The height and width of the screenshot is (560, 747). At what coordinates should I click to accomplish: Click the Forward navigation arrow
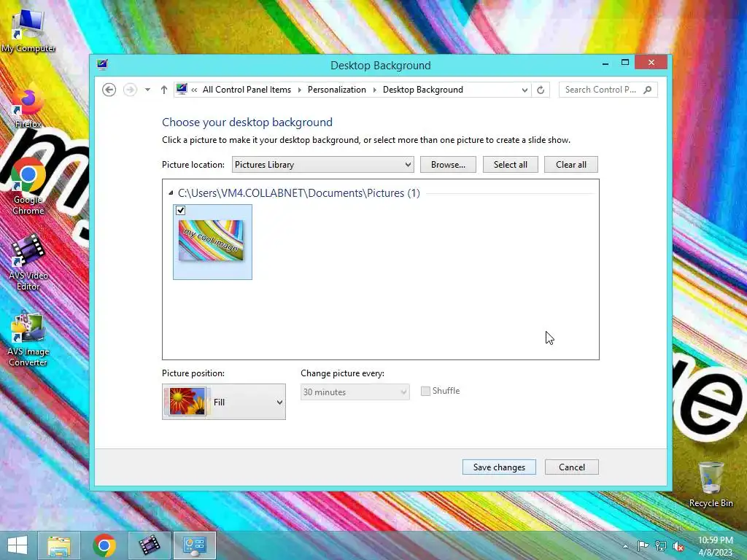[x=130, y=90]
